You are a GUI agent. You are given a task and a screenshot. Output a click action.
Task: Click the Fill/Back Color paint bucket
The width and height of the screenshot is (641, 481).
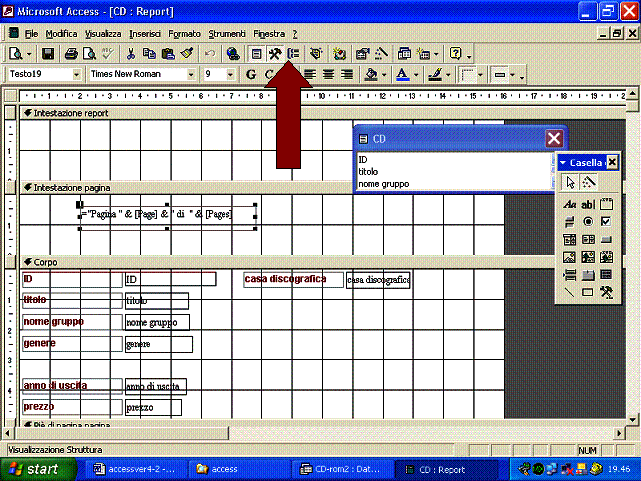coord(371,74)
